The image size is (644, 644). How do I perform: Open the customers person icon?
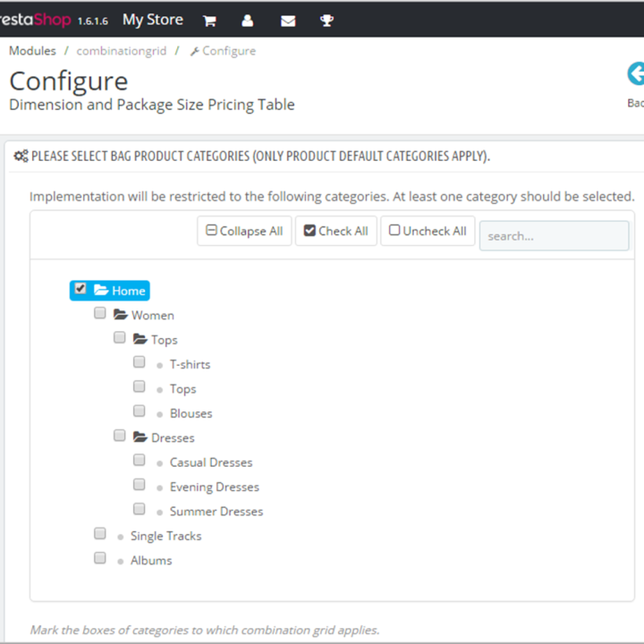247,21
